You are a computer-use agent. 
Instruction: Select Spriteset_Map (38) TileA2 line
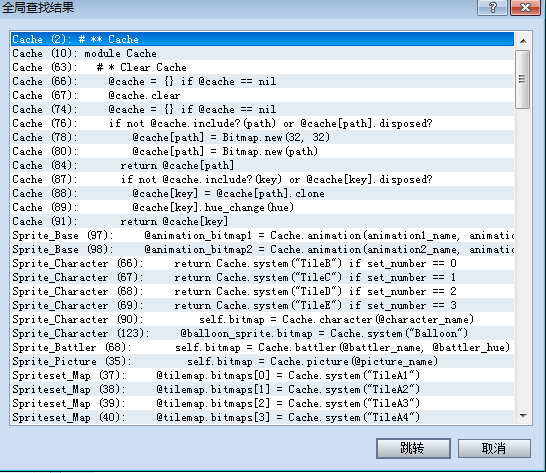pyautogui.click(x=262, y=389)
